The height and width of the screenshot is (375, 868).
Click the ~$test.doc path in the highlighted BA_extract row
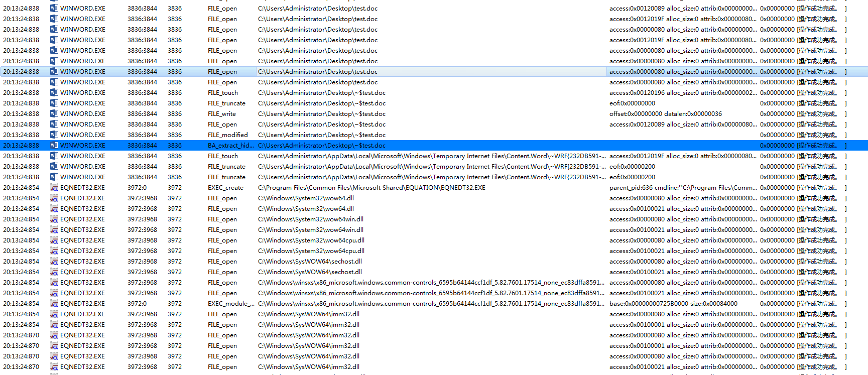pyautogui.click(x=322, y=145)
